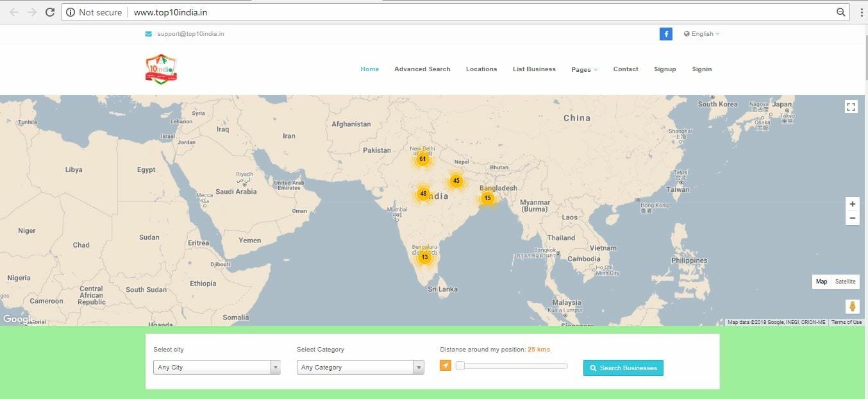Go to Advanced Search page
This screenshot has width=868, height=399.
[422, 69]
